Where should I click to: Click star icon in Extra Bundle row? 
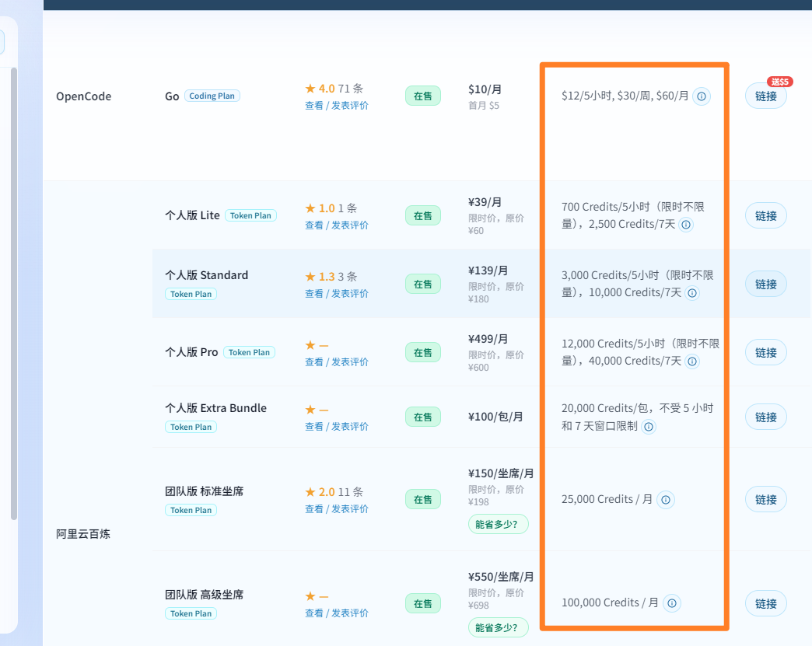pyautogui.click(x=310, y=410)
